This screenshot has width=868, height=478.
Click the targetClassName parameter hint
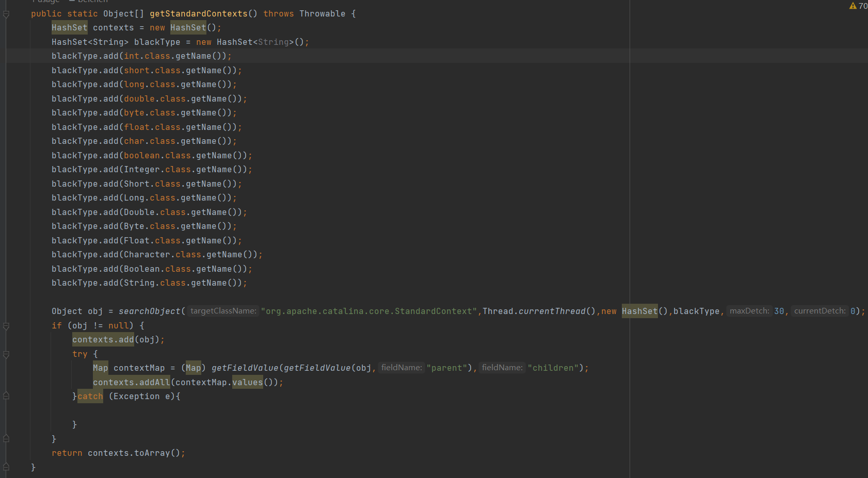click(223, 311)
